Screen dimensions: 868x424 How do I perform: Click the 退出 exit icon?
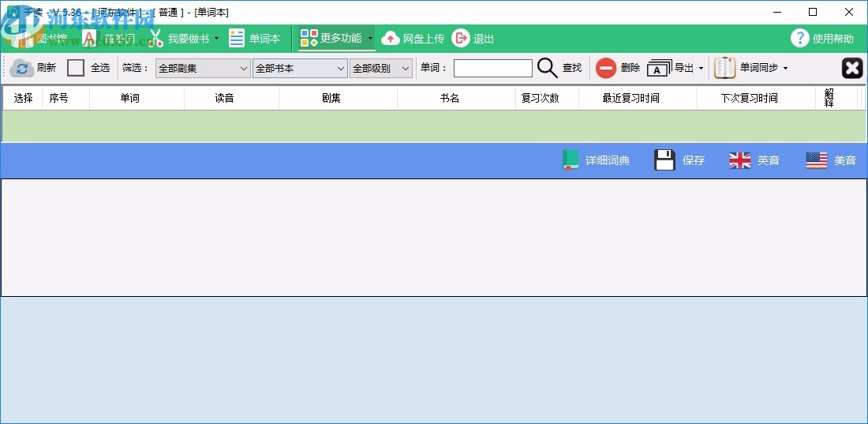pos(461,39)
